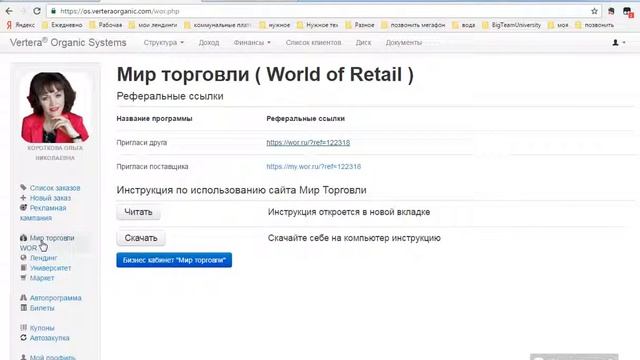This screenshot has width=640, height=360.
Task: Click the Vertera Organic Systems logo
Action: point(68,42)
